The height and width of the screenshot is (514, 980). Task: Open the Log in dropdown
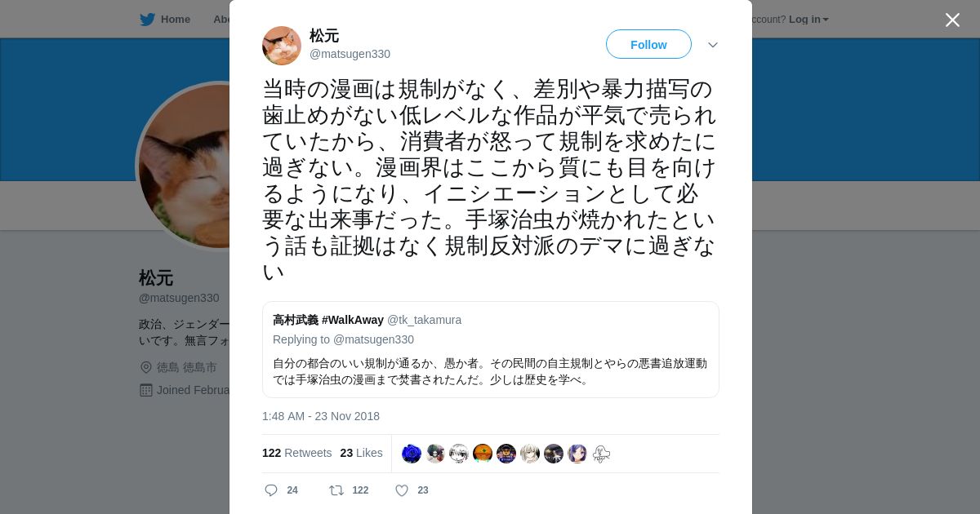(x=808, y=19)
